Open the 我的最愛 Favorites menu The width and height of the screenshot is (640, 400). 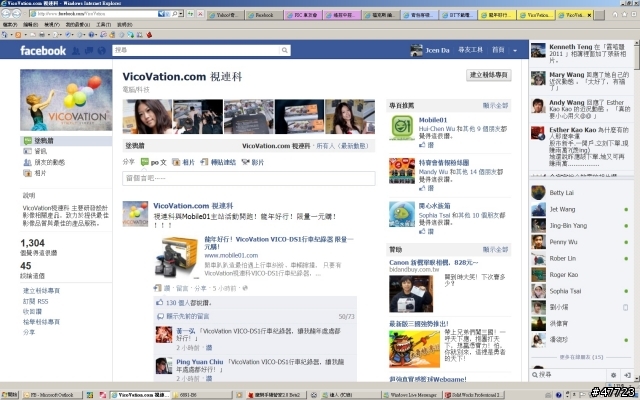(78, 24)
